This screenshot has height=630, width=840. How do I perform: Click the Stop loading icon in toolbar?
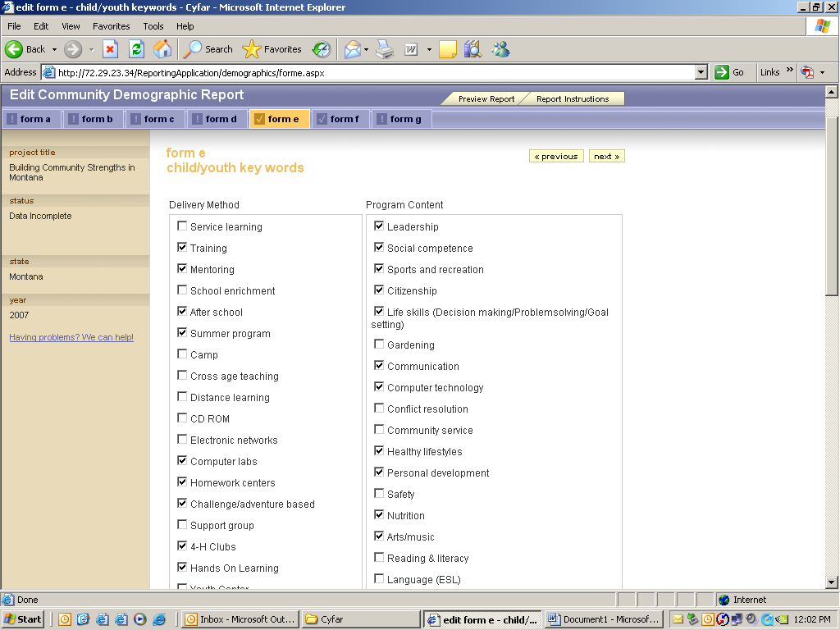click(x=110, y=49)
